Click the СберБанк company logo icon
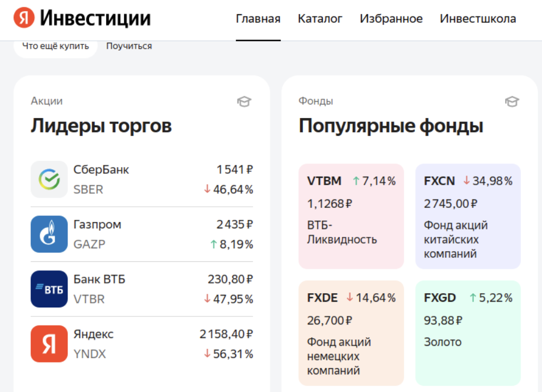The width and height of the screenshot is (542, 392). point(48,179)
